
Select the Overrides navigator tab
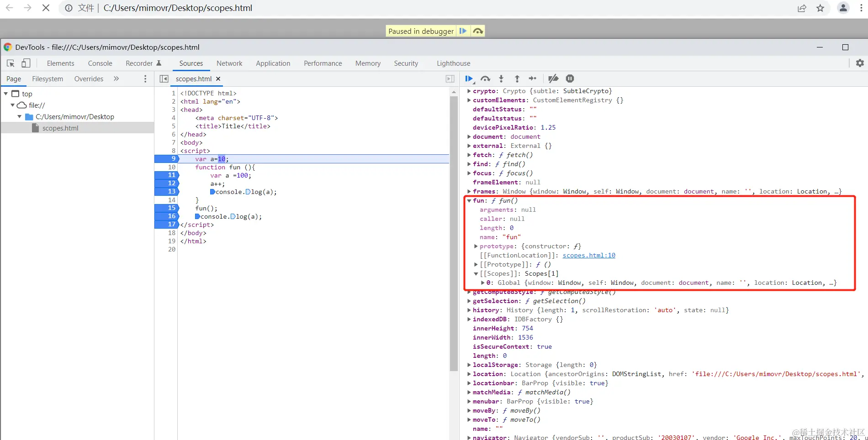pos(89,79)
